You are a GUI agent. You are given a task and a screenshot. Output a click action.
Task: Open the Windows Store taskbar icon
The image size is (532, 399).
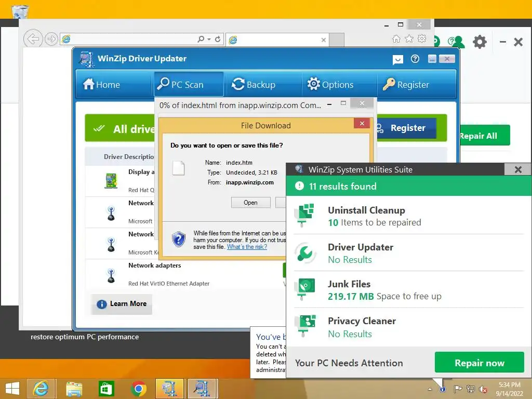[x=106, y=389]
